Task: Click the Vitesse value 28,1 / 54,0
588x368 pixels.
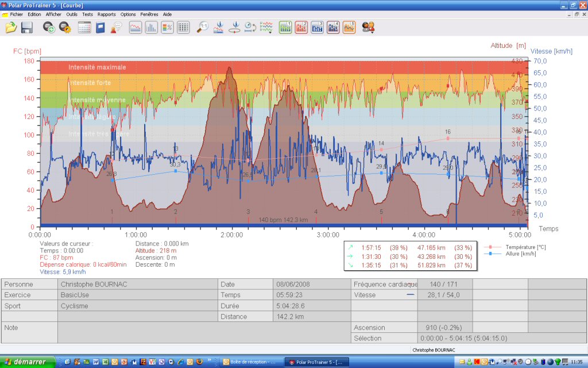Action: [443, 295]
